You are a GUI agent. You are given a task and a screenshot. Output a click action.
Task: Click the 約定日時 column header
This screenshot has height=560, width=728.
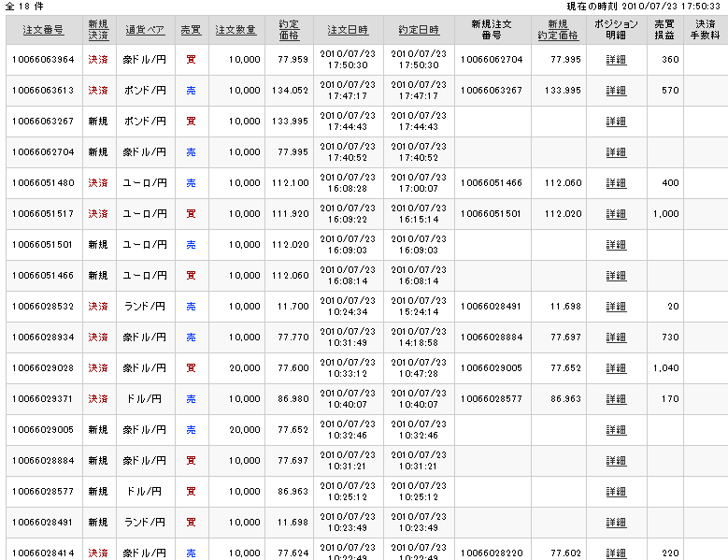pyautogui.click(x=419, y=30)
